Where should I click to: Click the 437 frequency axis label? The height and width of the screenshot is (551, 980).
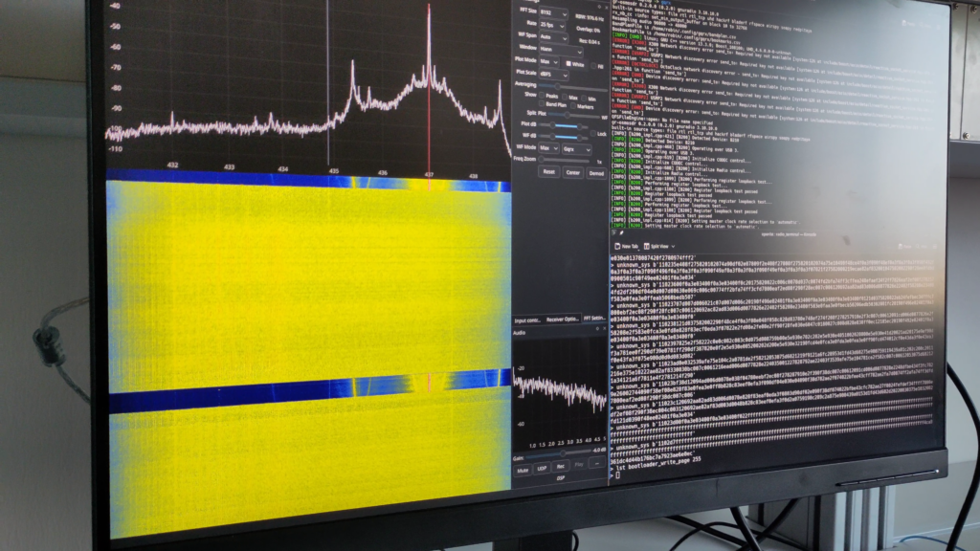[x=429, y=175]
